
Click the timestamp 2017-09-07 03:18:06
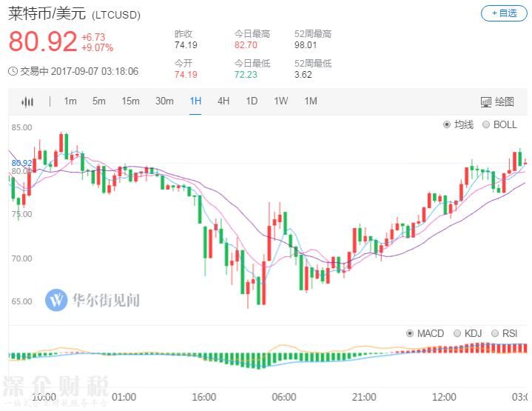point(95,71)
